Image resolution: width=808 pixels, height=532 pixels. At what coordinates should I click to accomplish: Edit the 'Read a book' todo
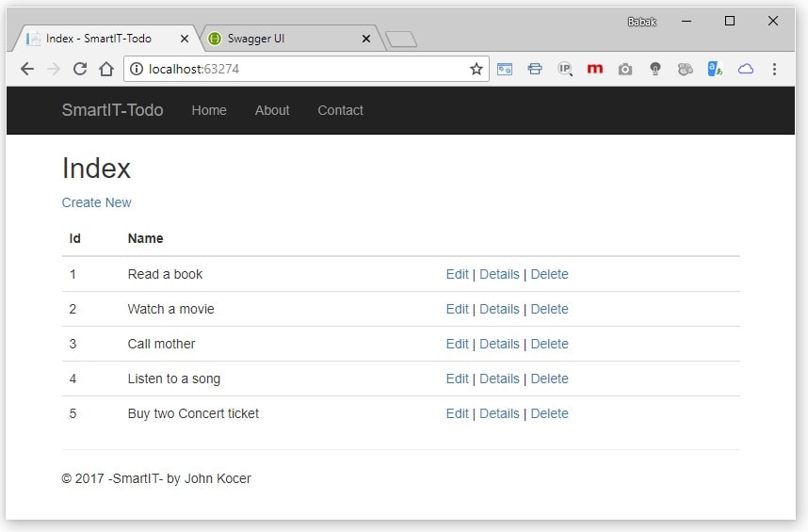(x=457, y=274)
